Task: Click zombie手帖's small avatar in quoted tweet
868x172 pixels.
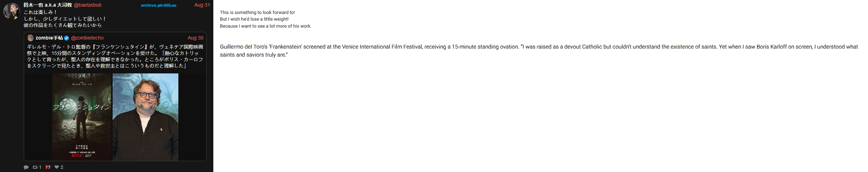Action: coord(30,38)
